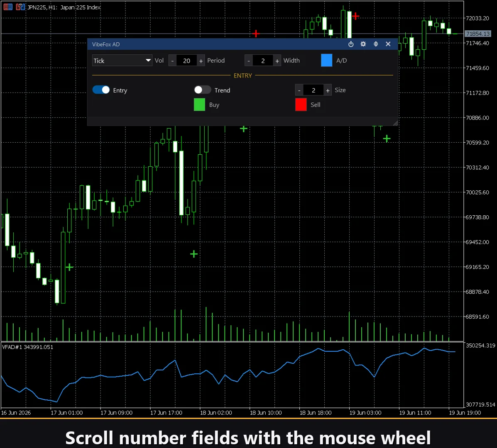Click the Width number field

263,61
